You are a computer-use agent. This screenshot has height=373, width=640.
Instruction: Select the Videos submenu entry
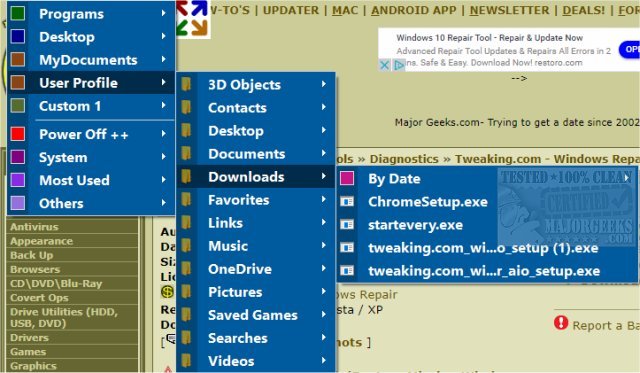(x=256, y=361)
